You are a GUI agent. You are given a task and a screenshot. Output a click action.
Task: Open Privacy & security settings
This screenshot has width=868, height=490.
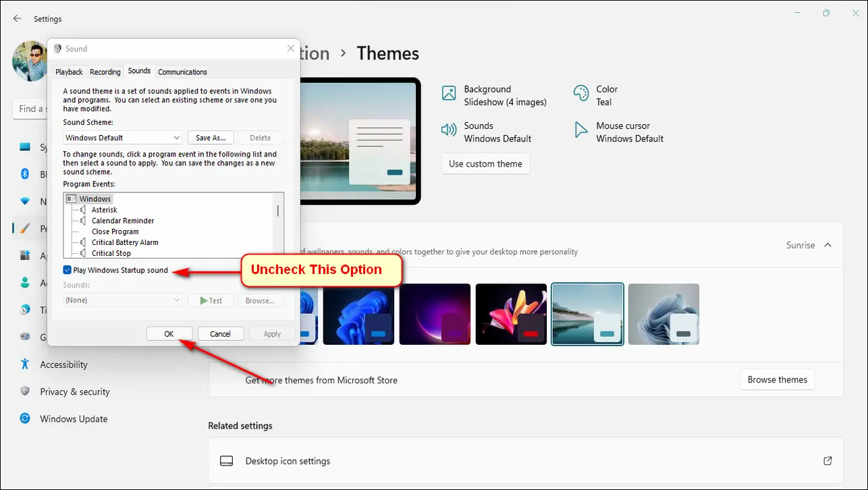[x=74, y=391]
